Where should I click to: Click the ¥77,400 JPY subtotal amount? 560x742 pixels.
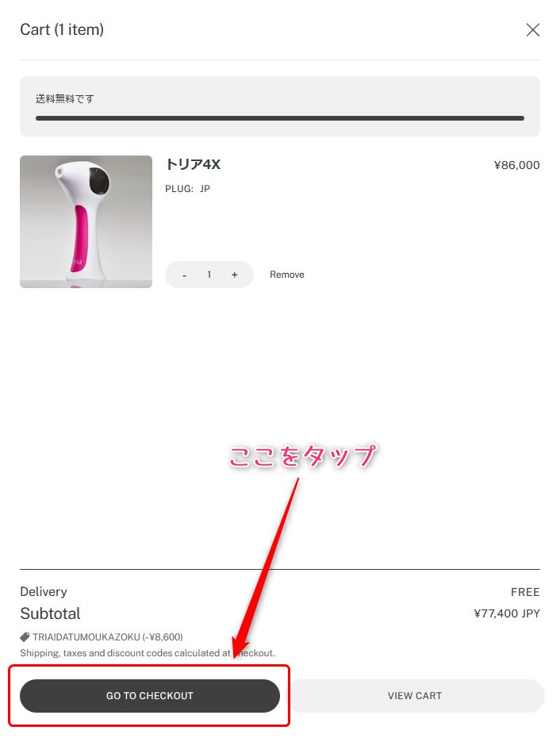point(507,613)
